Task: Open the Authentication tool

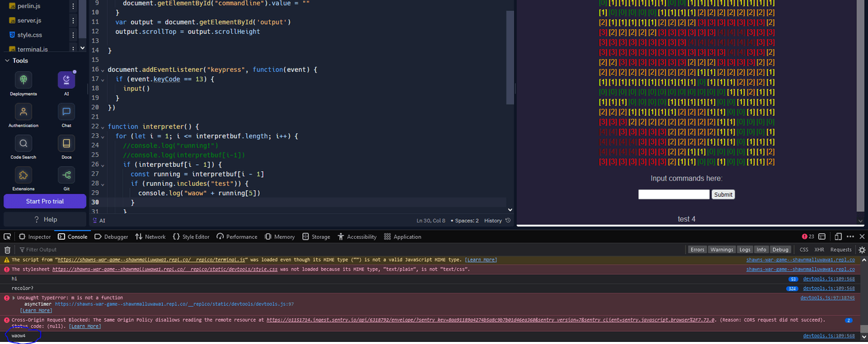Action: [x=24, y=112]
